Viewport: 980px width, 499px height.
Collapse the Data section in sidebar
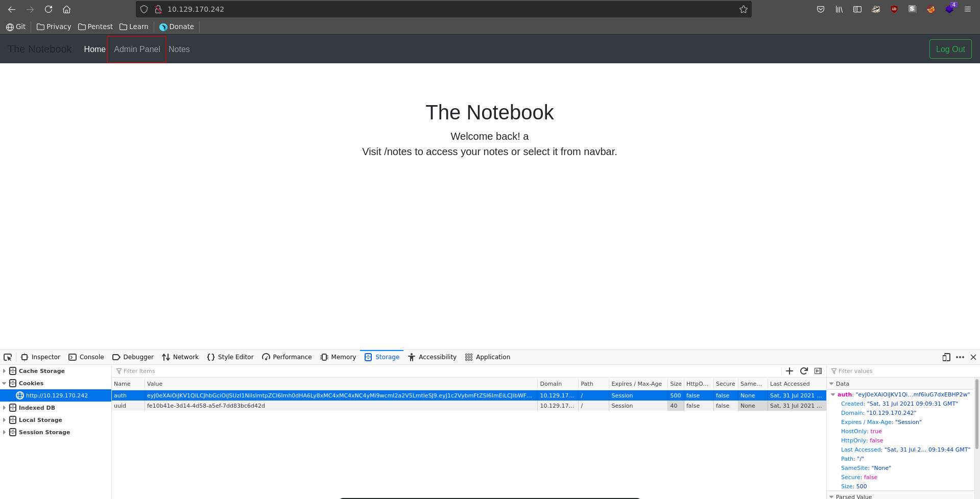tap(831, 384)
